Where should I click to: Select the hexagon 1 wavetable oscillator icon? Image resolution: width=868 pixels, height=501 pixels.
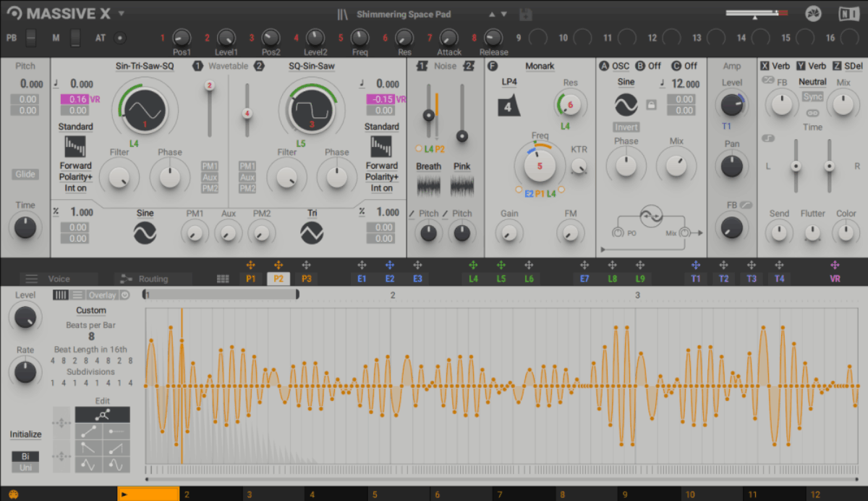point(198,66)
